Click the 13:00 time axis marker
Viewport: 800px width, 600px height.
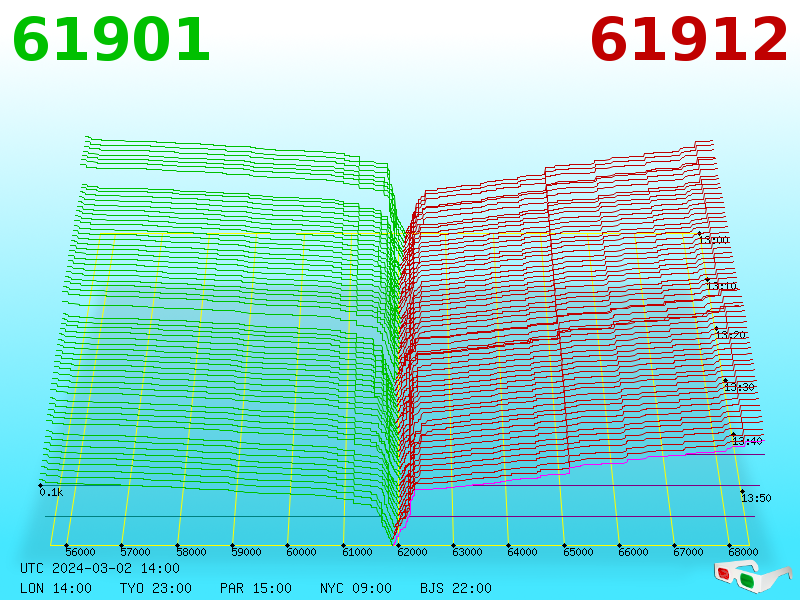click(714, 240)
